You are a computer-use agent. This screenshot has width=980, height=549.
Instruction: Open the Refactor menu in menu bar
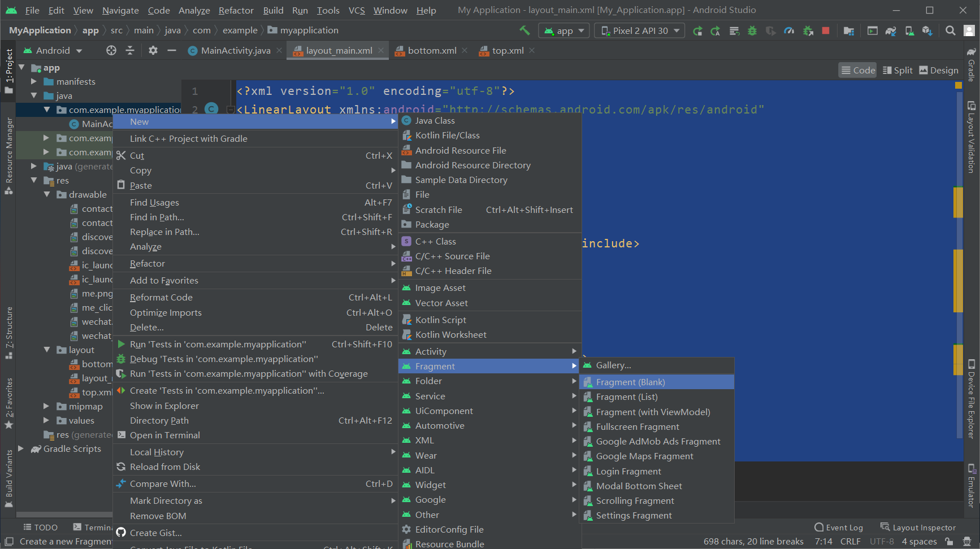tap(236, 10)
